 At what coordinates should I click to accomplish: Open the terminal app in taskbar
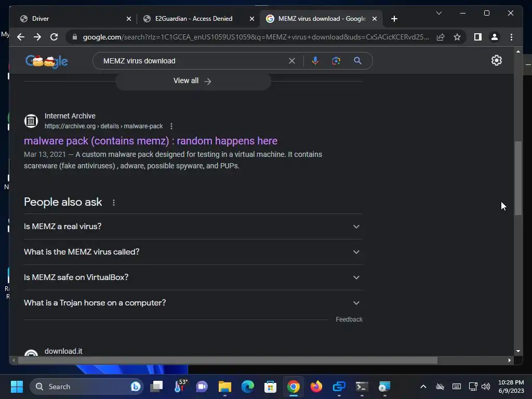click(x=362, y=387)
